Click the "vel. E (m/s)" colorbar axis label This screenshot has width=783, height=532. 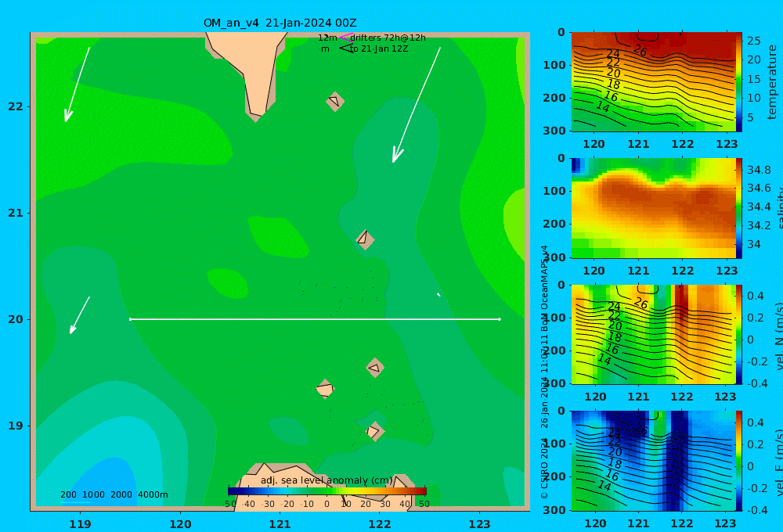pos(779,462)
